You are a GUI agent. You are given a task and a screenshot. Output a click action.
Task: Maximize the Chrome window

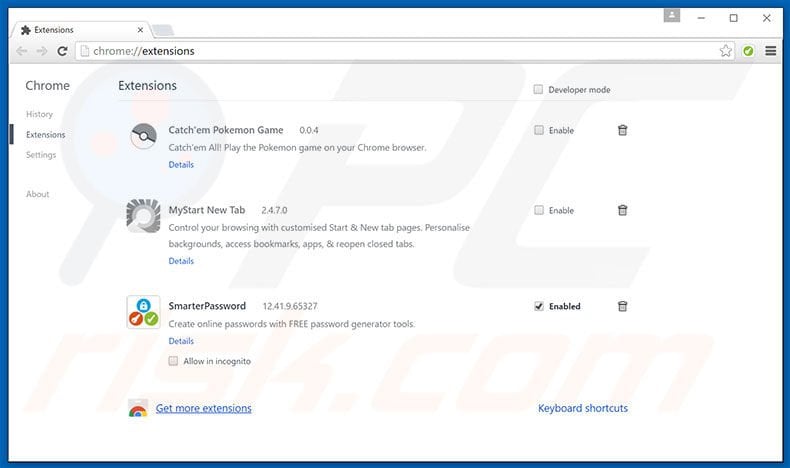click(734, 18)
